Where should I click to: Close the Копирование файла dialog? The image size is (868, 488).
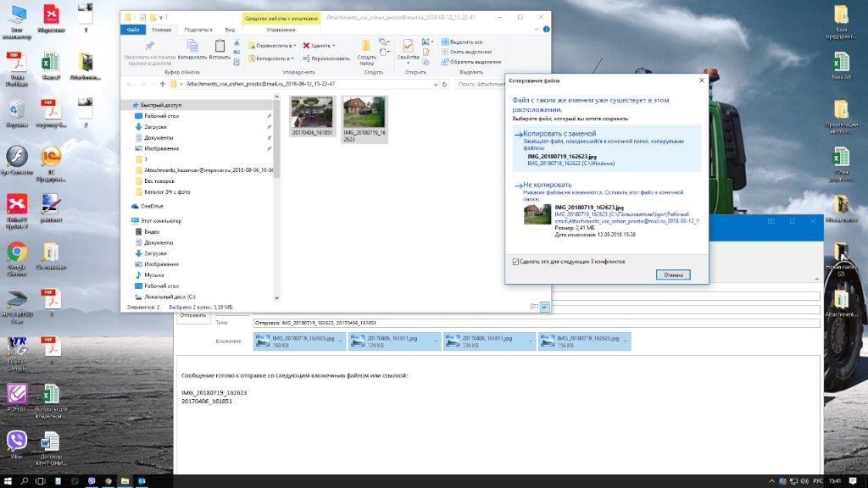click(x=702, y=80)
